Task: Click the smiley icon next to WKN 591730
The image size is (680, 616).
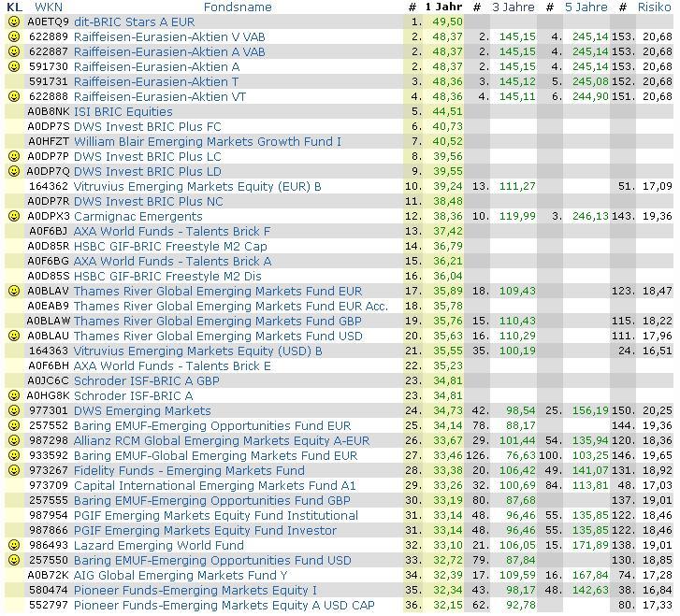Action: pyautogui.click(x=14, y=66)
